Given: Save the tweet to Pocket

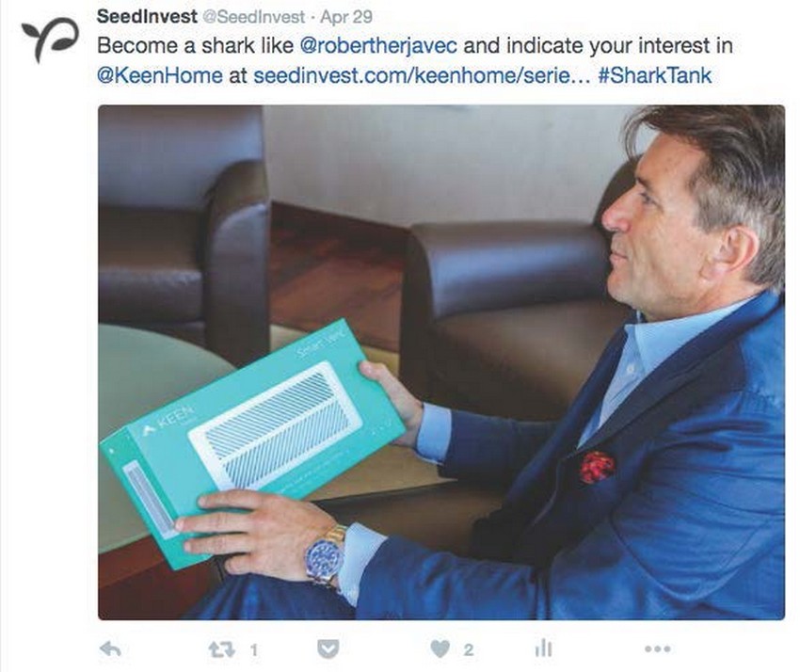Looking at the screenshot, I should [328, 648].
